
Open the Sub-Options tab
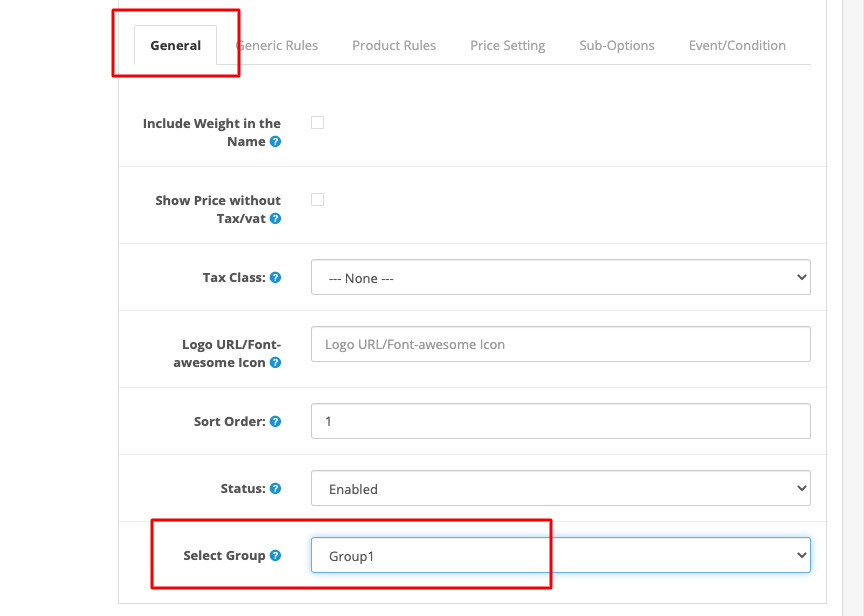[617, 45]
